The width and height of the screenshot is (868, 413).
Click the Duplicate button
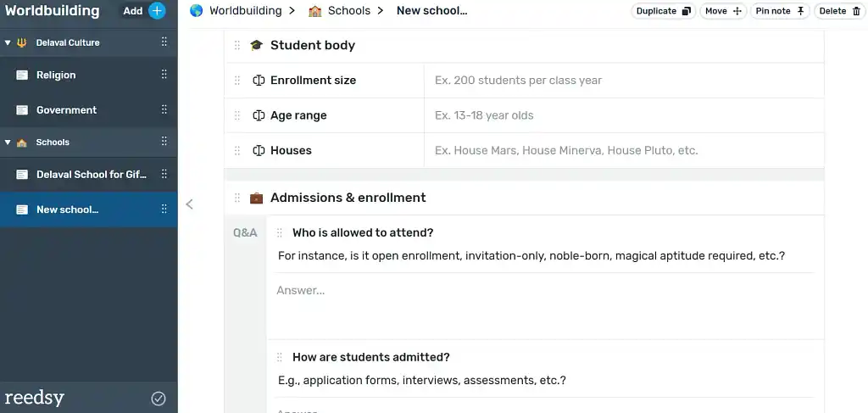click(x=664, y=11)
